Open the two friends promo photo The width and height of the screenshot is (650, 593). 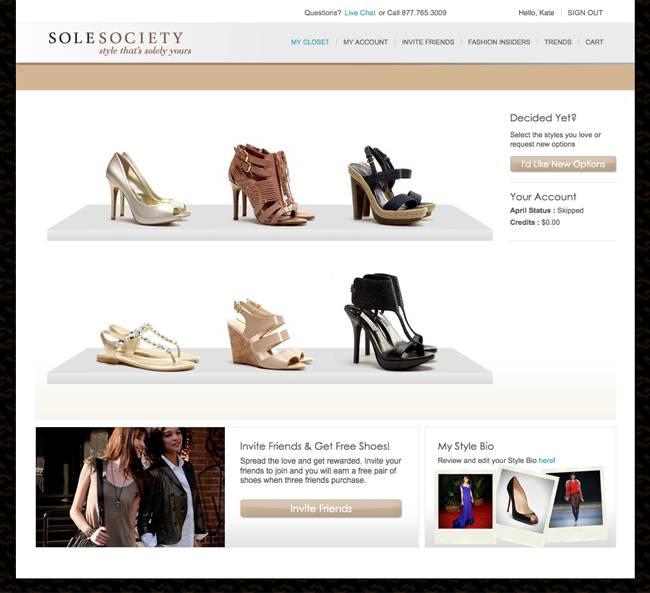pos(130,487)
